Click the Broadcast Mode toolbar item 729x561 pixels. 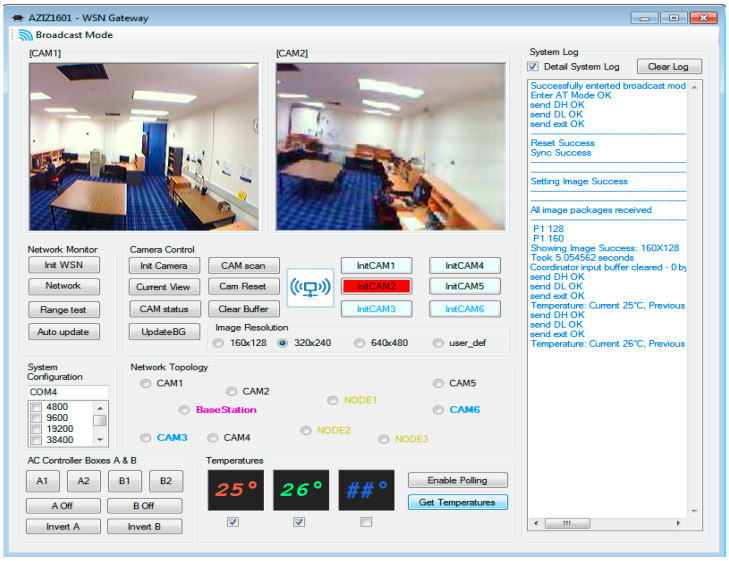(66, 35)
